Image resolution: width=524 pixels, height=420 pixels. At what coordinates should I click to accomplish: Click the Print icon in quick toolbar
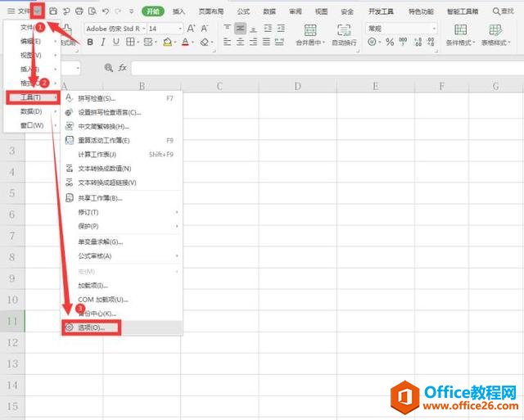click(79, 11)
